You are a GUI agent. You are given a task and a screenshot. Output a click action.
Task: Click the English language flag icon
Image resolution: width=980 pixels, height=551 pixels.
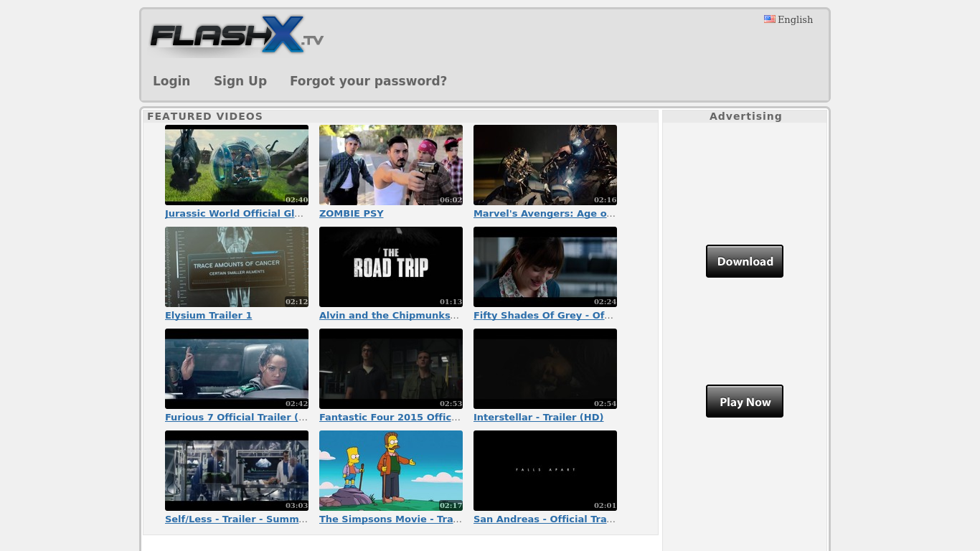pos(770,19)
